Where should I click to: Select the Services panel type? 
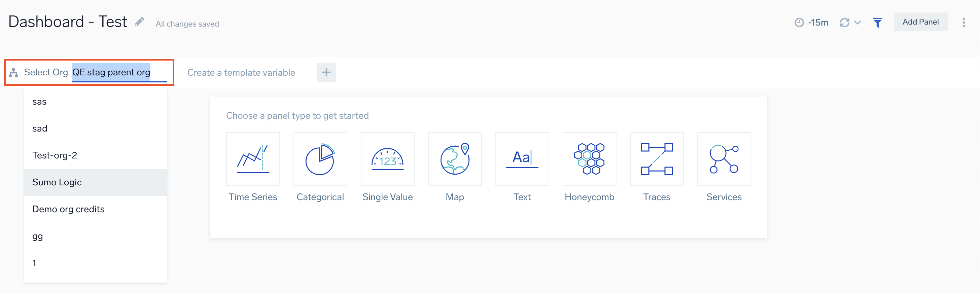coord(724,159)
